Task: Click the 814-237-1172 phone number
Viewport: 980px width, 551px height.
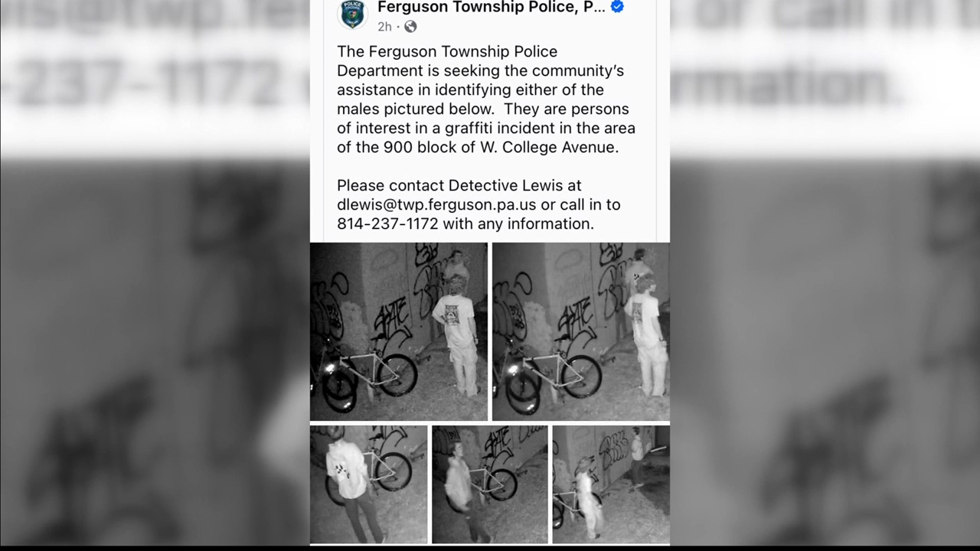Action: pos(387,223)
